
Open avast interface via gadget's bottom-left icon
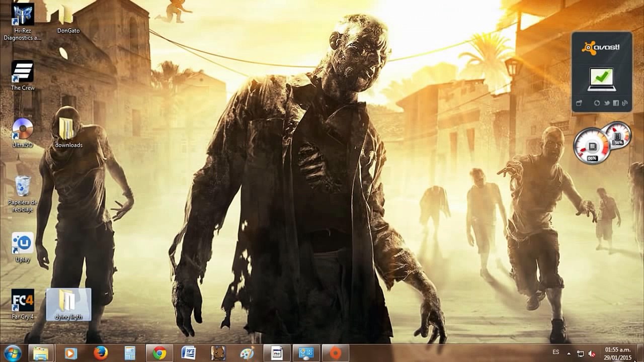pos(579,103)
